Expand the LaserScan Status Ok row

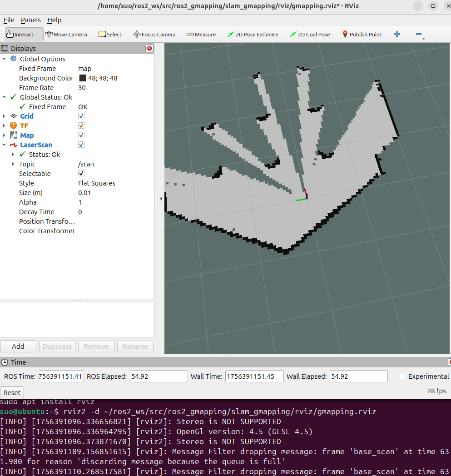13,154
